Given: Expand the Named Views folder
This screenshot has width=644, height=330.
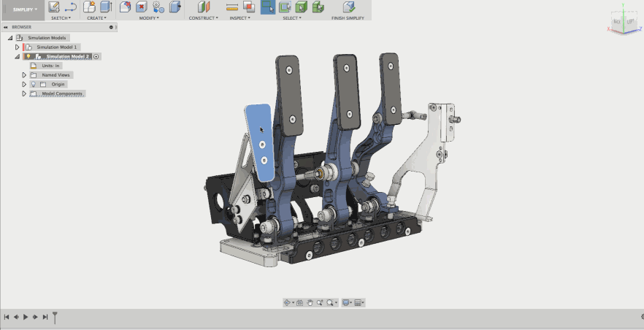Looking at the screenshot, I should pyautogui.click(x=24, y=75).
